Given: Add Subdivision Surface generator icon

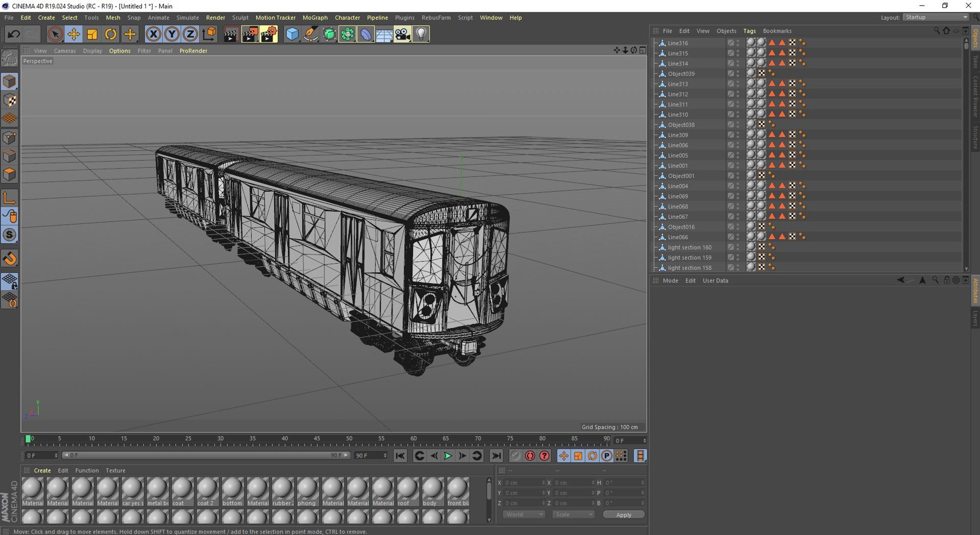Looking at the screenshot, I should (329, 34).
